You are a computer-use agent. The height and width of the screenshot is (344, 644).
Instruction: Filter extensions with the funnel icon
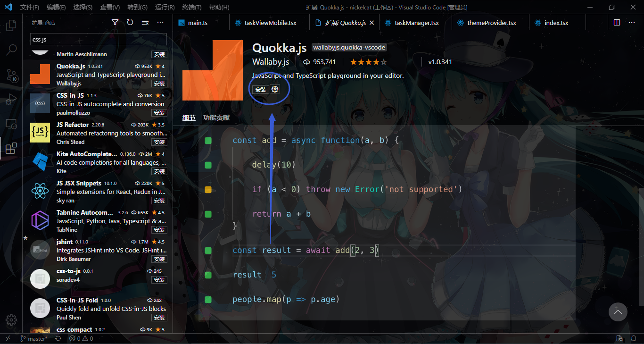coord(115,22)
